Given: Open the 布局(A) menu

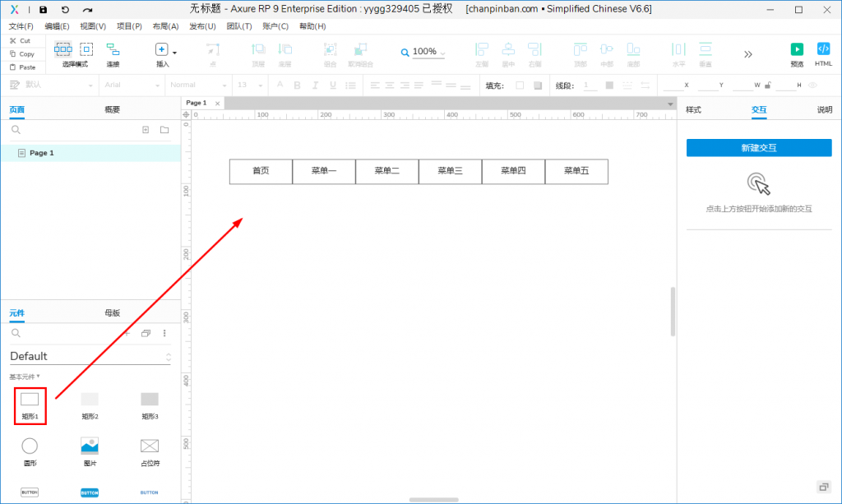Looking at the screenshot, I should (x=165, y=26).
